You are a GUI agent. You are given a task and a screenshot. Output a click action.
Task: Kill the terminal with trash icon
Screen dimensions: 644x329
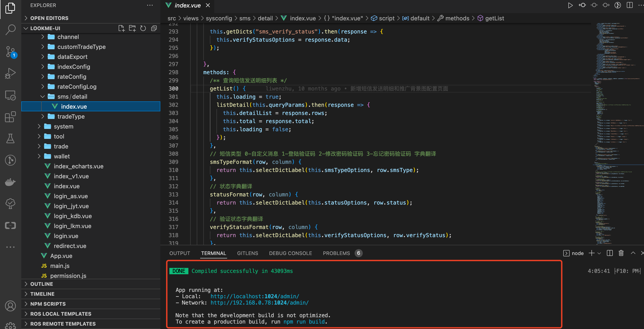[621, 253]
